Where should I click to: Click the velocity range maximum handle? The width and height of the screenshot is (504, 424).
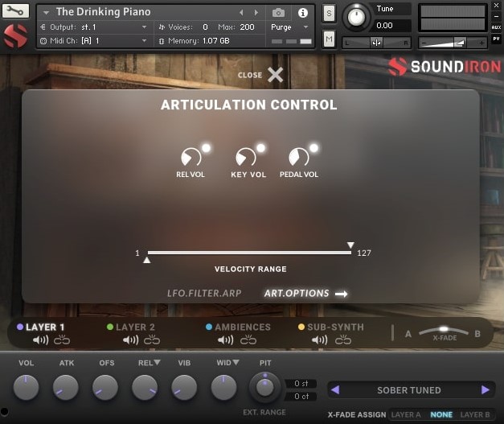click(x=350, y=245)
